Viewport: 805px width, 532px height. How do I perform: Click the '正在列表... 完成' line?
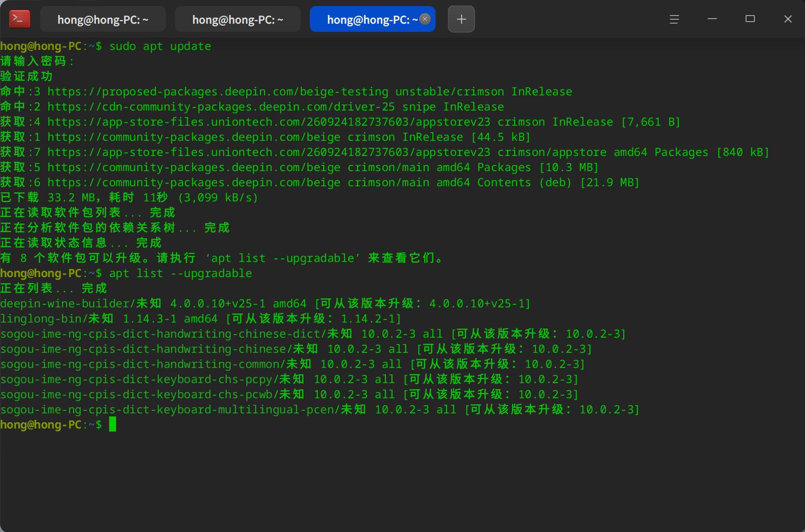point(54,288)
